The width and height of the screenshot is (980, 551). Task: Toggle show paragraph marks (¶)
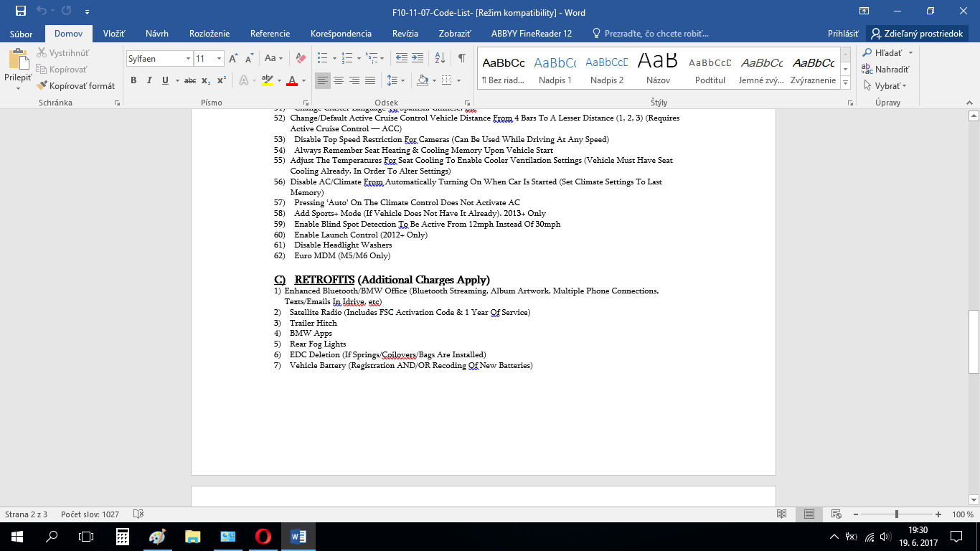462,58
